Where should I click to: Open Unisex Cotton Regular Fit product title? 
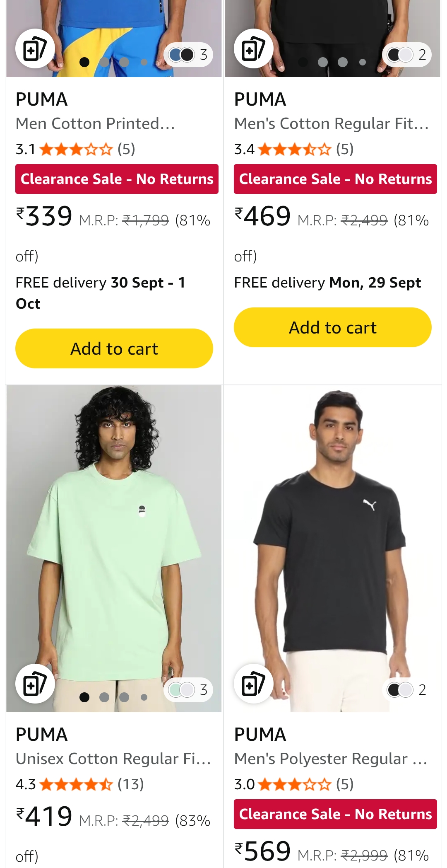pyautogui.click(x=113, y=759)
